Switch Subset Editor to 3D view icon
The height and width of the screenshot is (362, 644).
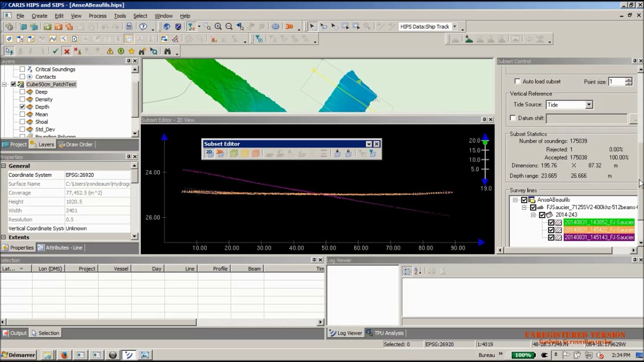point(220,153)
